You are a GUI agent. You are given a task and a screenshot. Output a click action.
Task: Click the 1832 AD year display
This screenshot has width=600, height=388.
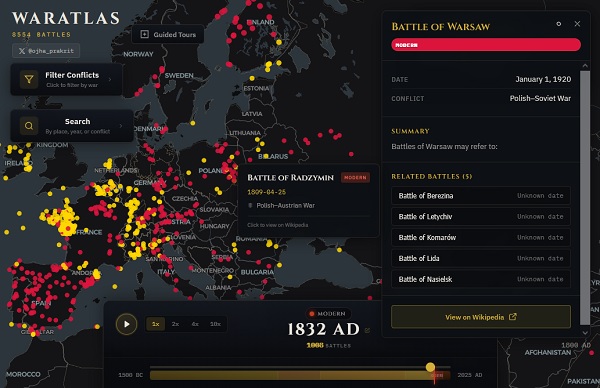click(x=323, y=329)
